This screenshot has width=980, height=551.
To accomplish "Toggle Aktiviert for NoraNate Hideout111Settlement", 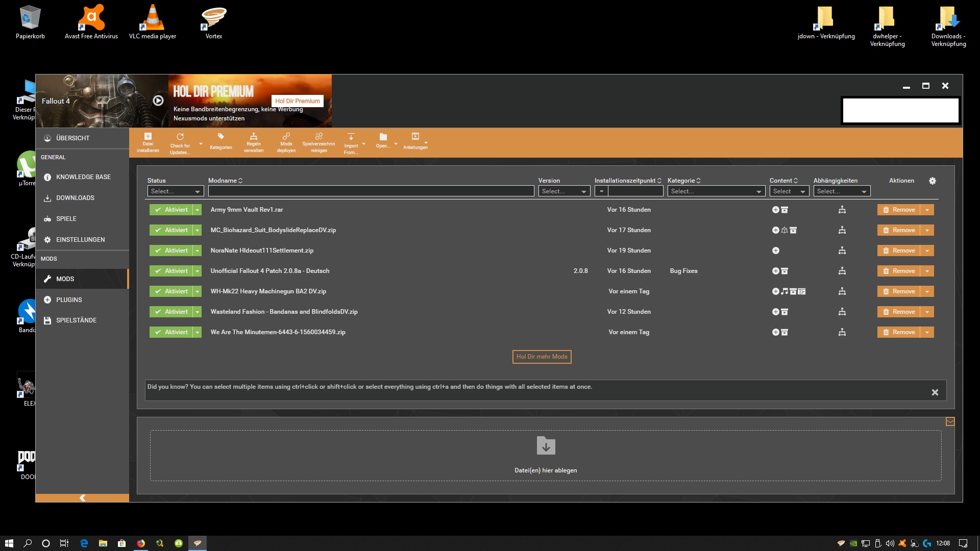I will point(171,251).
